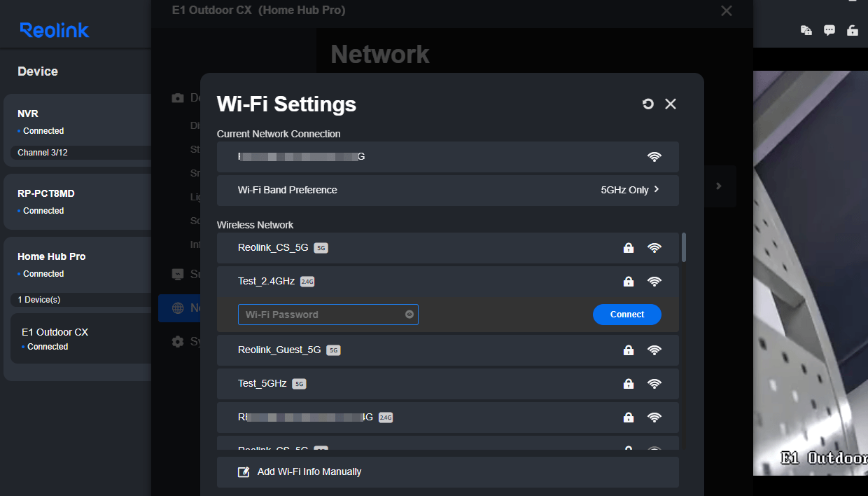Image resolution: width=868 pixels, height=496 pixels.
Task: Open the message notifications bubble icon
Action: (x=829, y=30)
